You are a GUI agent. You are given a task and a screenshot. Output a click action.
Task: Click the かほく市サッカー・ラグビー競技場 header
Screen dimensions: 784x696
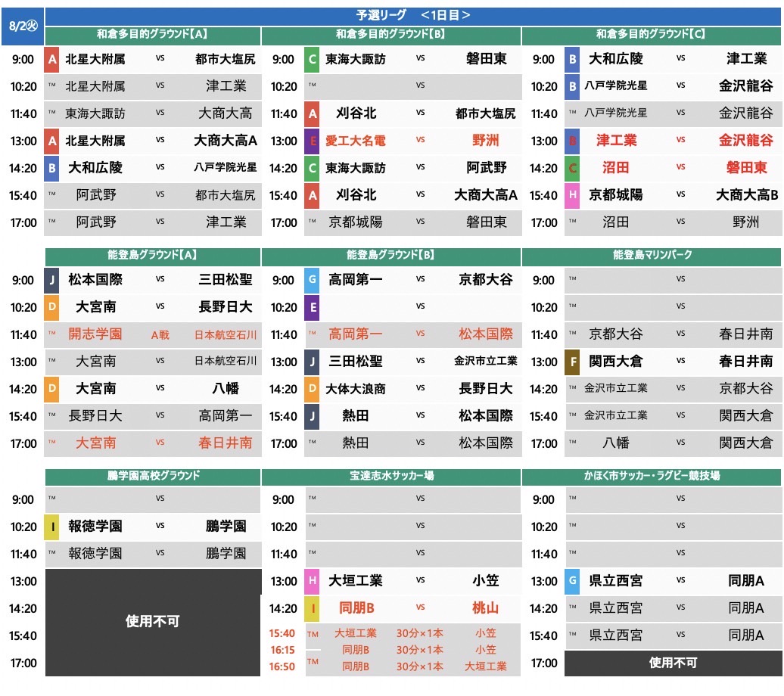coord(651,476)
